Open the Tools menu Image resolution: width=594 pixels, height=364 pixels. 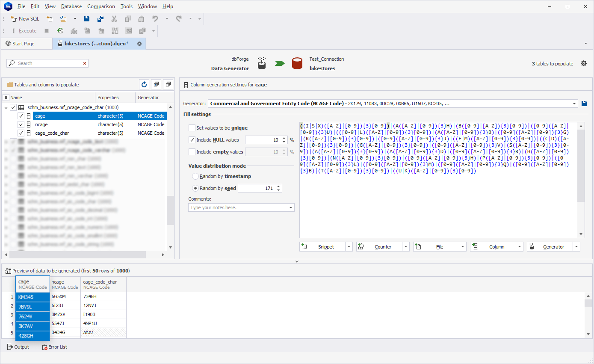[127, 6]
